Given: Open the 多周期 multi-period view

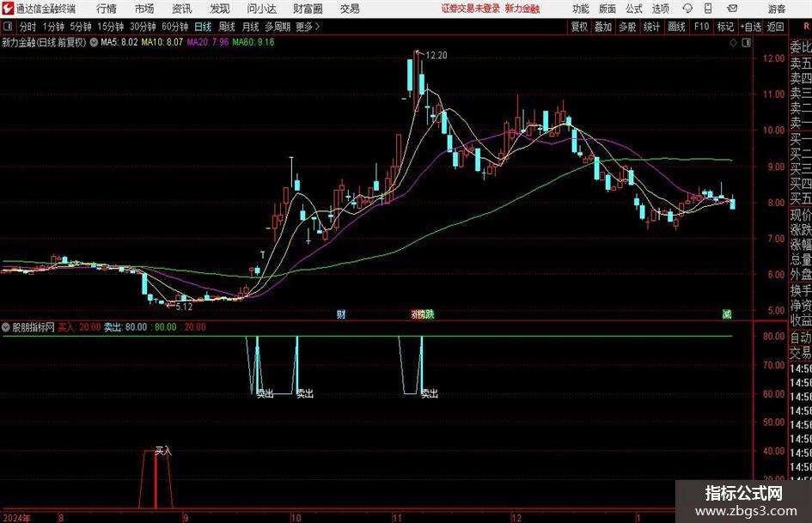Looking at the screenshot, I should 278,27.
